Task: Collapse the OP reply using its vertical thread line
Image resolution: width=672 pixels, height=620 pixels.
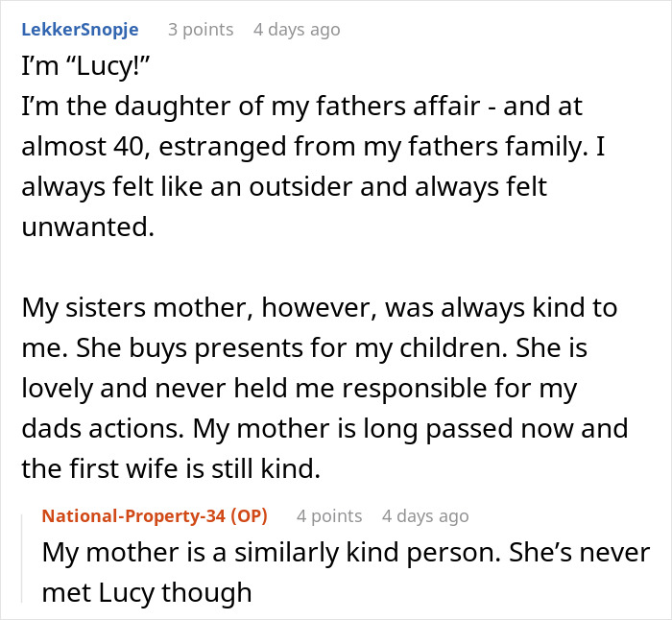Action: pyautogui.click(x=22, y=559)
